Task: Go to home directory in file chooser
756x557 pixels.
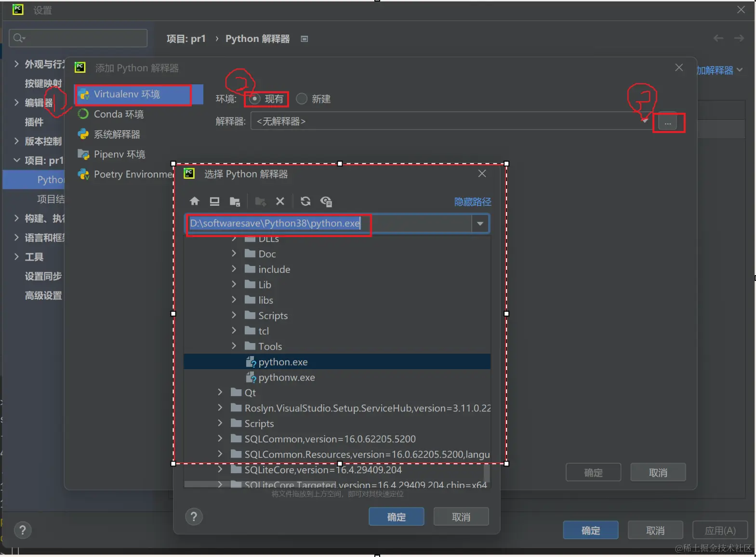Action: tap(195, 201)
